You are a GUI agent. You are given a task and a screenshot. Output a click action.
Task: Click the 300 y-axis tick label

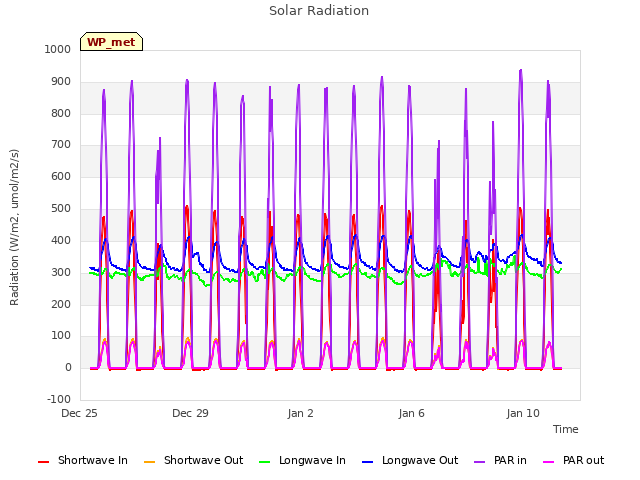pos(61,272)
